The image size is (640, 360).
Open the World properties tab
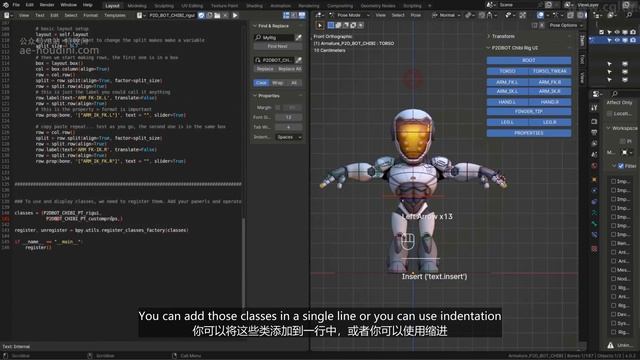pos(594,166)
